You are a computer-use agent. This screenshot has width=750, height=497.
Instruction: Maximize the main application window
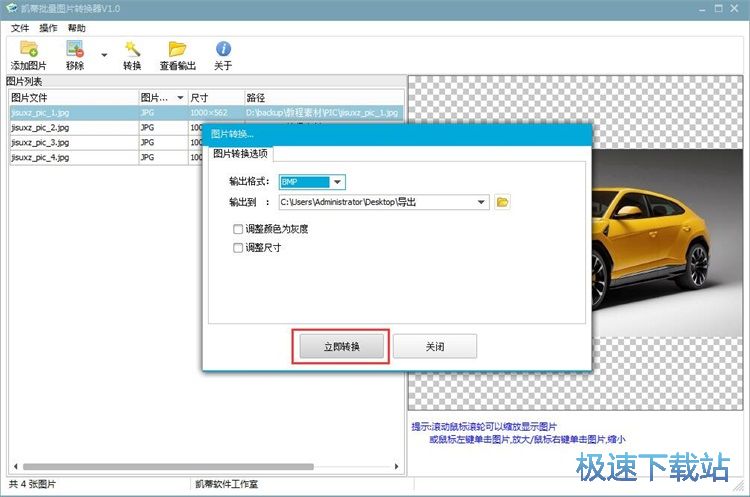tap(718, 9)
